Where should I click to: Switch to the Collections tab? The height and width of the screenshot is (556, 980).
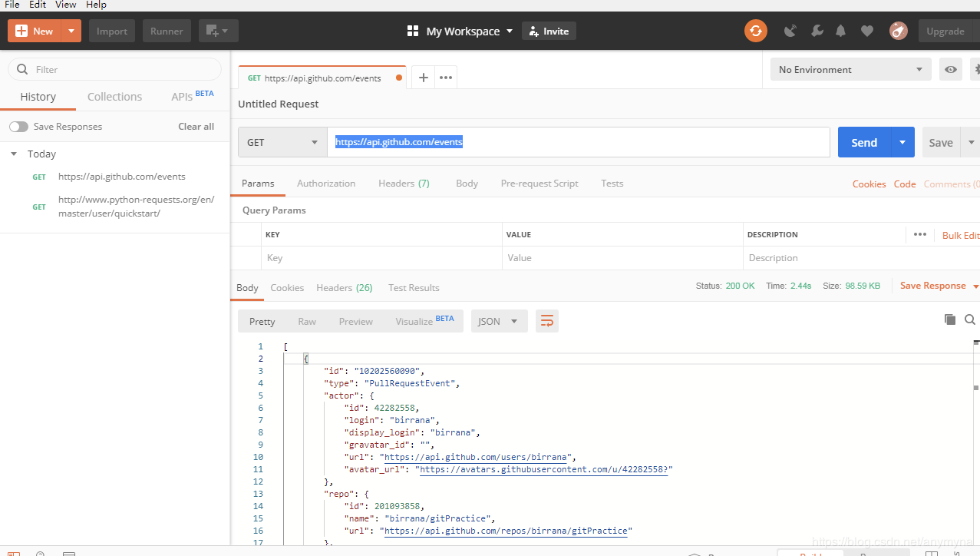(x=114, y=97)
